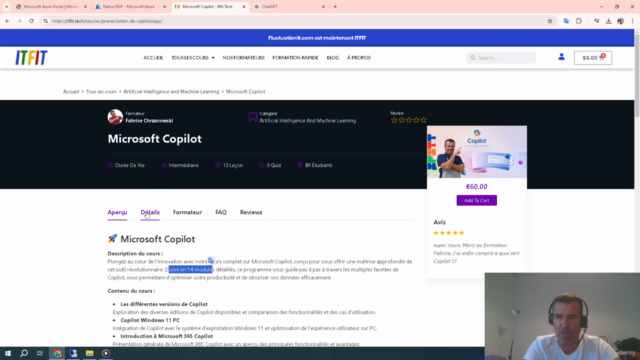Viewport: 640px width, 360px height.
Task: Switch to the Microsoft Azure Portal tab
Action: click(51, 7)
